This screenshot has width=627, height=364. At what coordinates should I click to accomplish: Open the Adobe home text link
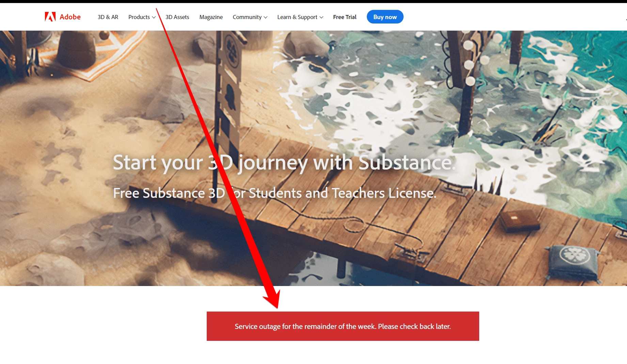point(70,17)
